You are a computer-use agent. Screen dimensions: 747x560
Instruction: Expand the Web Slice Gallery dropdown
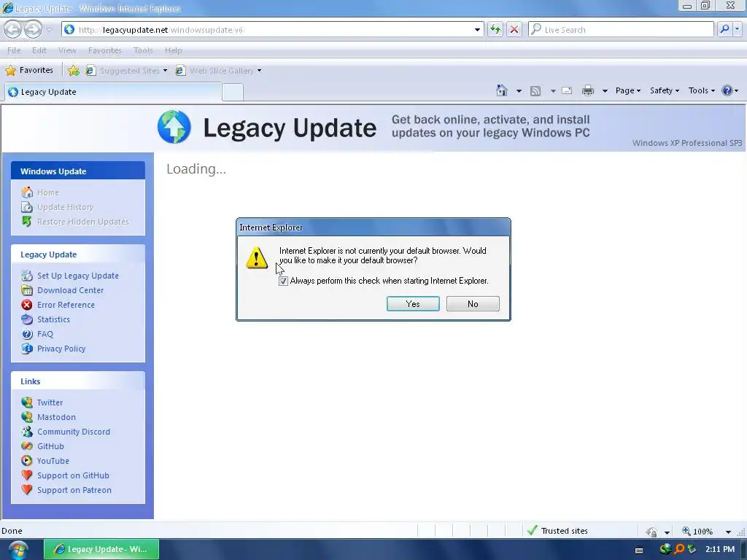[x=260, y=71]
